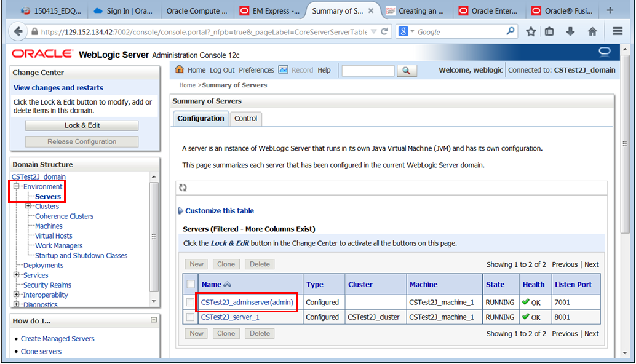Check the CSTest2J_adminserver row checkbox
This screenshot has height=364, width=636.
[190, 303]
